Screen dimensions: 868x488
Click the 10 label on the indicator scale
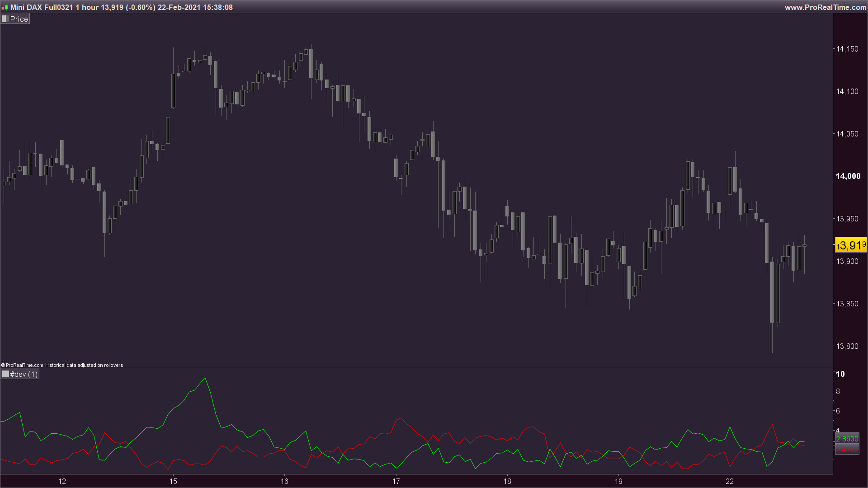pyautogui.click(x=840, y=374)
